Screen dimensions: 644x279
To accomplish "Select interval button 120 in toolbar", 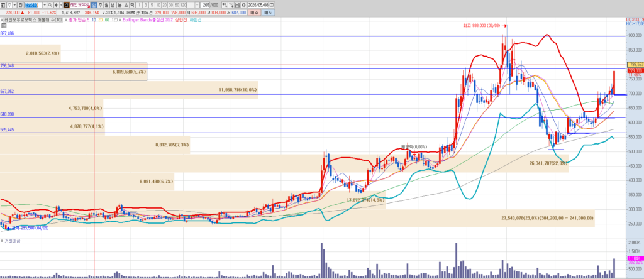I will click(x=183, y=5).
